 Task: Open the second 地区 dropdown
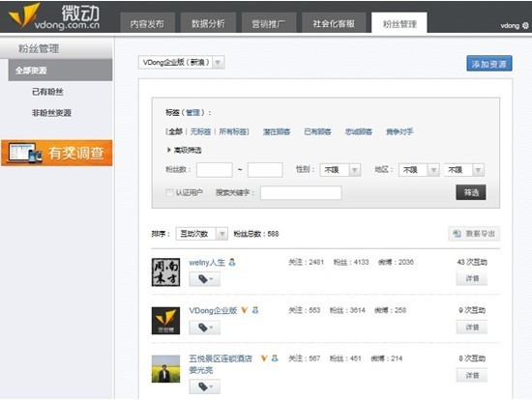[x=463, y=170]
